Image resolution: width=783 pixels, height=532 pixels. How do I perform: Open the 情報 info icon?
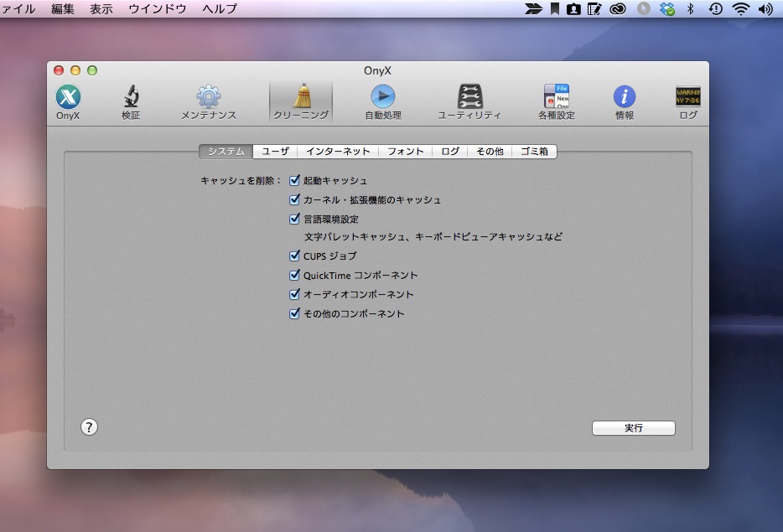coord(625,102)
